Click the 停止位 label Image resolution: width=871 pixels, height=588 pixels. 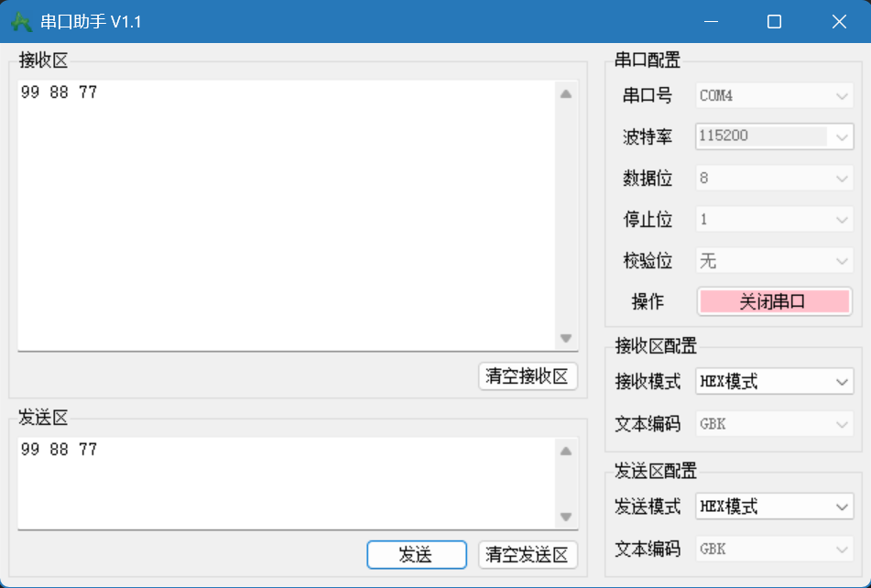click(648, 220)
